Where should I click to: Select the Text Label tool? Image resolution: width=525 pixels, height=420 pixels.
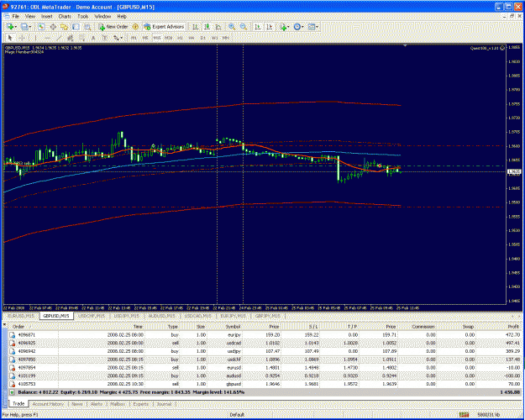(104, 38)
